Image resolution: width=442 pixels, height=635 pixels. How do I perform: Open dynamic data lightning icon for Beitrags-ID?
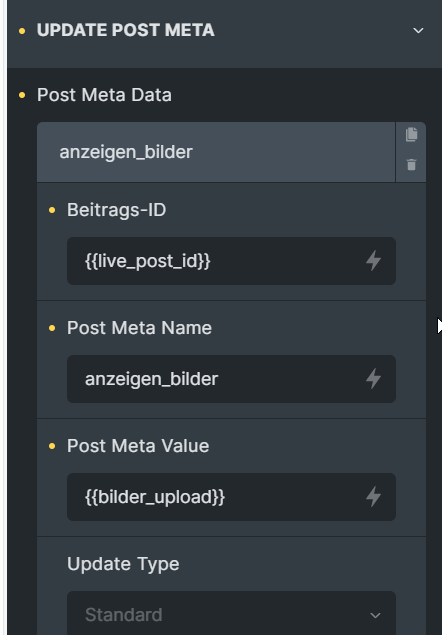(373, 261)
